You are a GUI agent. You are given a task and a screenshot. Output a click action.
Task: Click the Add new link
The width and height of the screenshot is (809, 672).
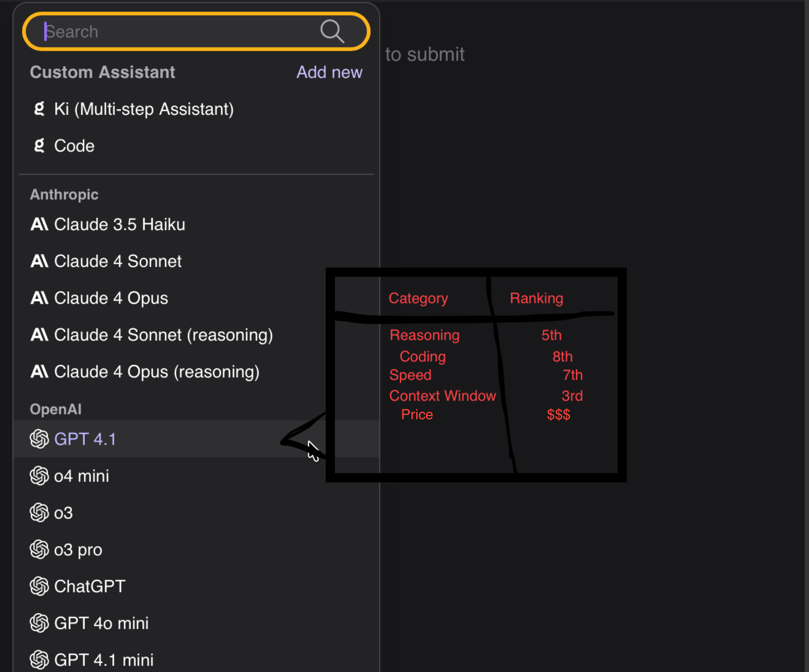[329, 72]
